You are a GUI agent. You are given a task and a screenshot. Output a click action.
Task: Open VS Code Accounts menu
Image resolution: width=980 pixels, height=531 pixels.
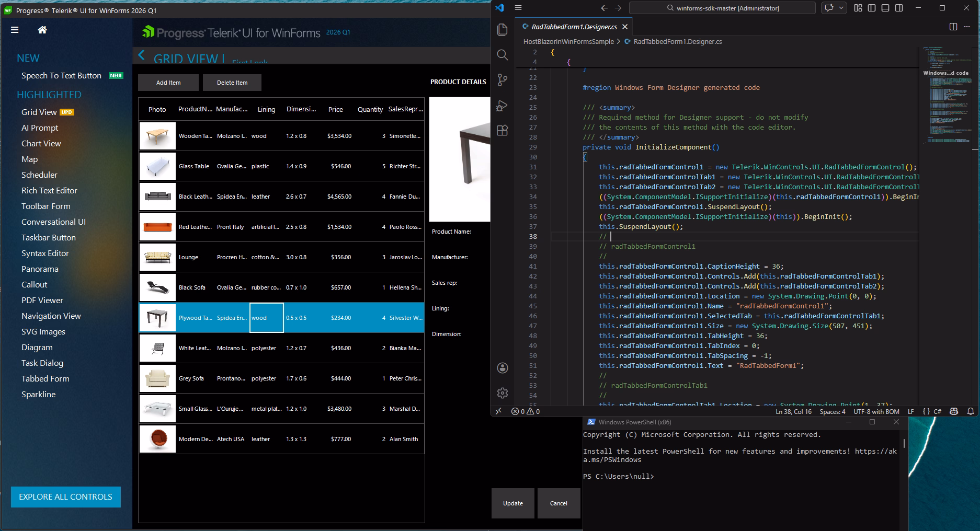click(503, 368)
